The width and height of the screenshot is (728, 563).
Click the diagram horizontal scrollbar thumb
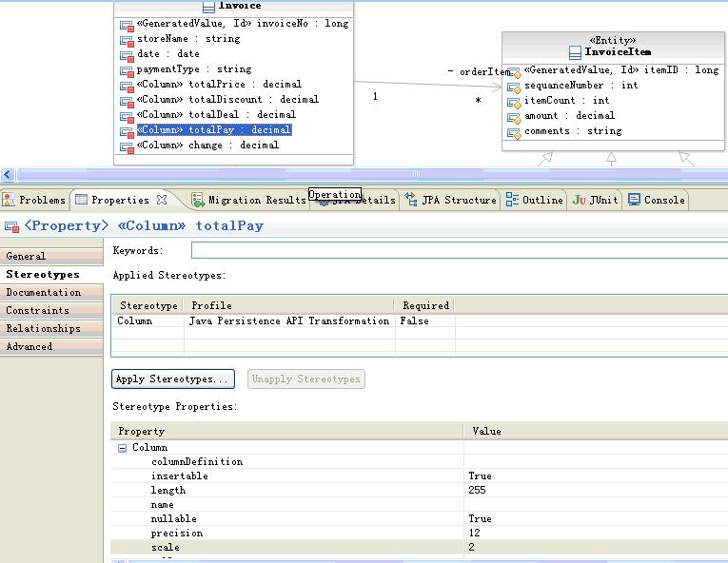416,175
